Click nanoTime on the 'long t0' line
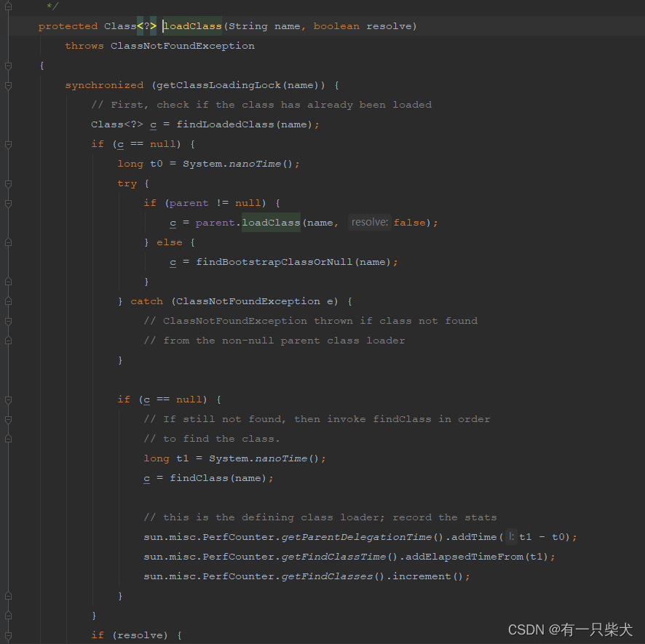 pos(255,164)
